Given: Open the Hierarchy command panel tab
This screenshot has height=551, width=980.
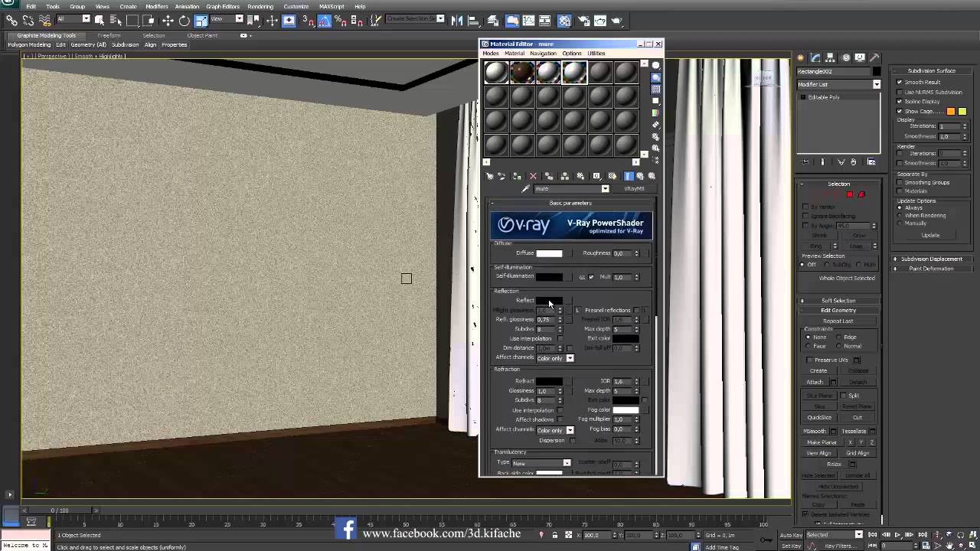Looking at the screenshot, I should [x=831, y=57].
